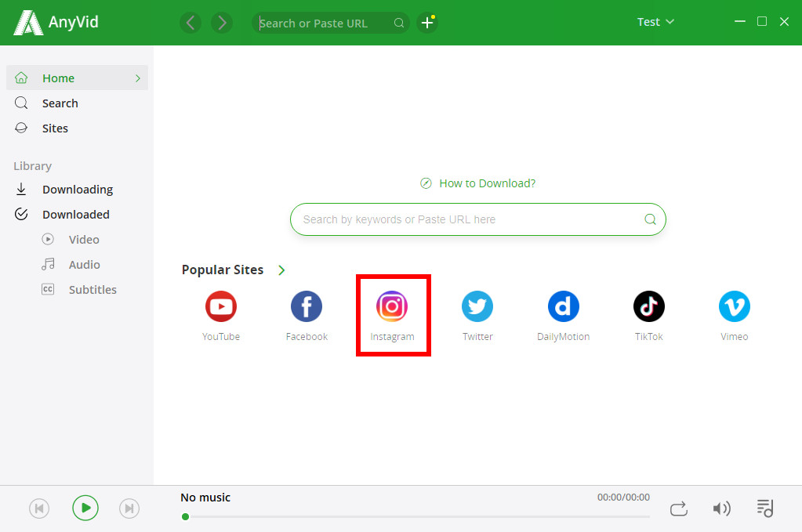
Task: Click the Downloaded checkmark icon
Action: coord(21,214)
